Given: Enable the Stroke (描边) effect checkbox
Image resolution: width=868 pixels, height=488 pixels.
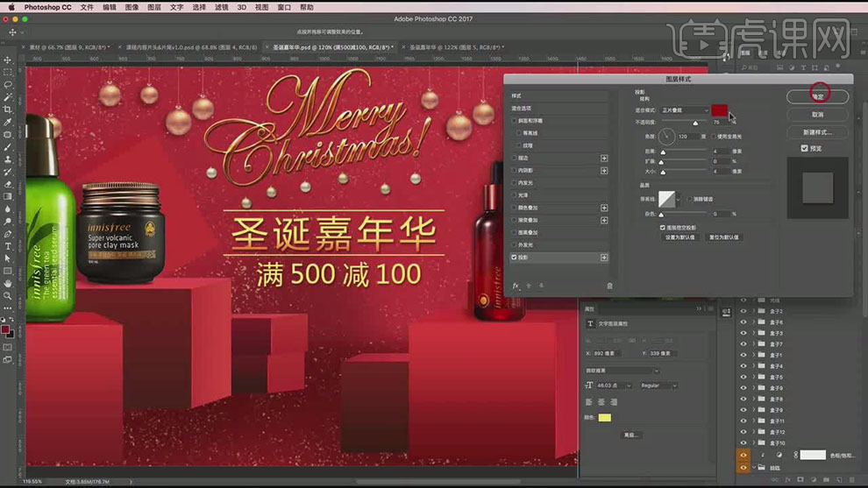Looking at the screenshot, I should (x=514, y=158).
